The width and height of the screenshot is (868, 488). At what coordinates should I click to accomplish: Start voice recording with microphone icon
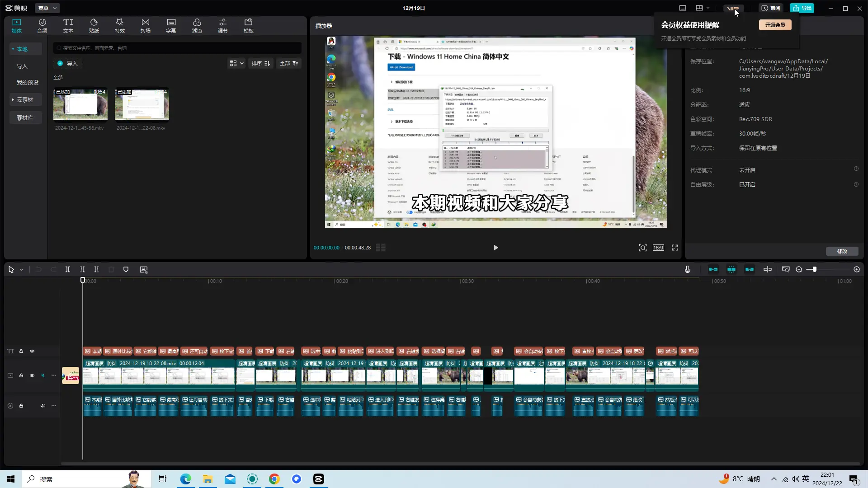(x=688, y=270)
